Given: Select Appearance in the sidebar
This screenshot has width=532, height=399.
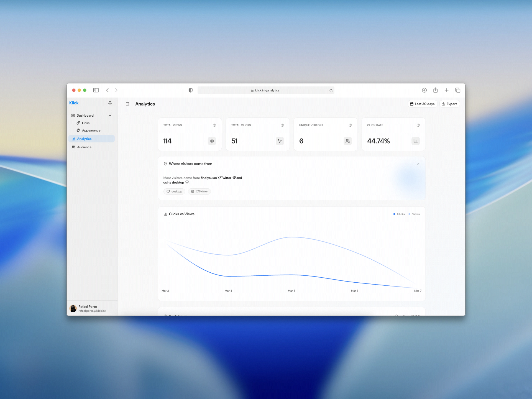Looking at the screenshot, I should [91, 131].
